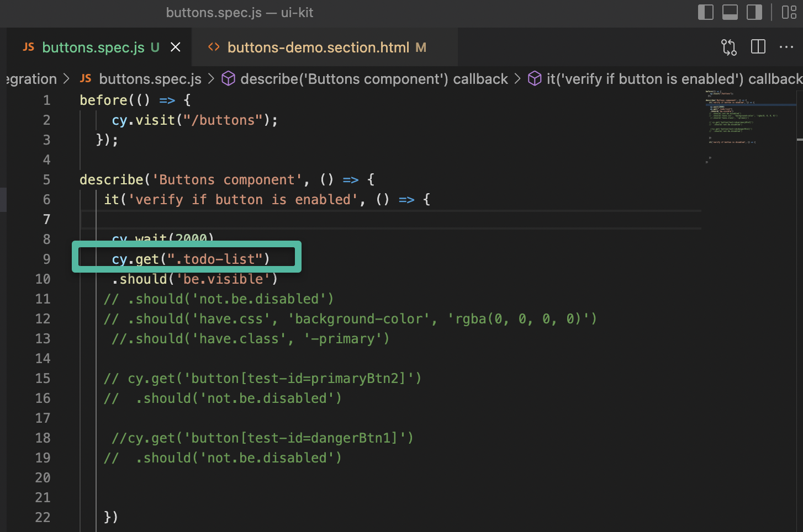803x532 pixels.
Task: Toggle the bottom panel layout icon
Action: pyautogui.click(x=730, y=12)
